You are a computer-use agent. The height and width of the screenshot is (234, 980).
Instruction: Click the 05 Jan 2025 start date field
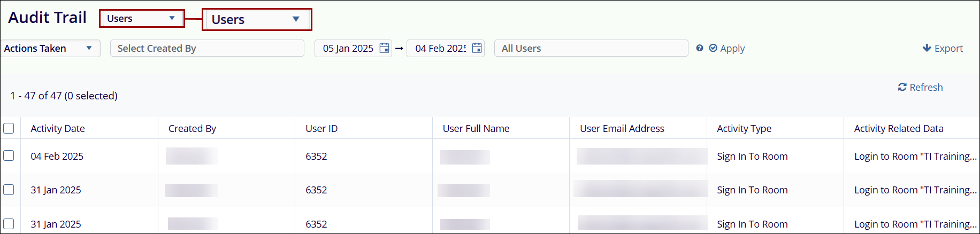[x=348, y=49]
